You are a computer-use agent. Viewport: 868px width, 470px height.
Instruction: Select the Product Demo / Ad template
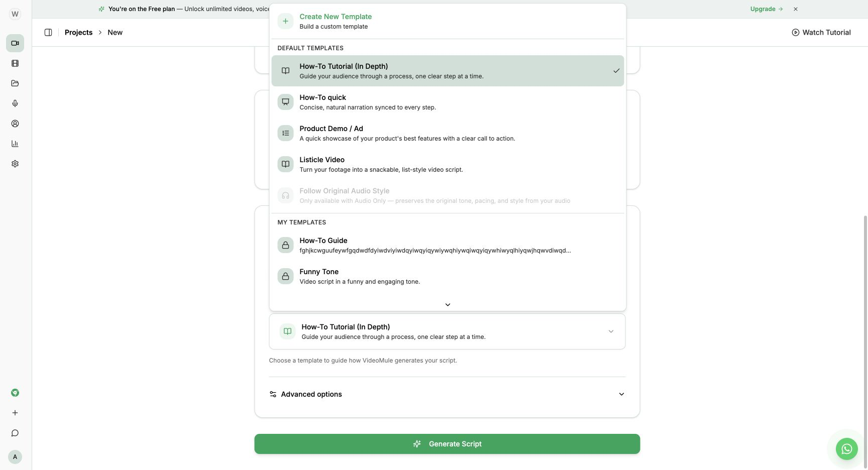point(448,133)
